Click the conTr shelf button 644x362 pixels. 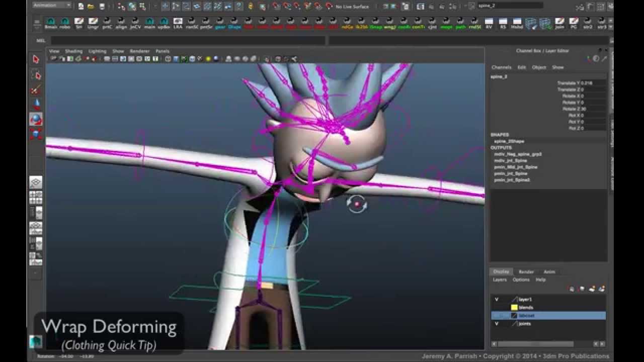[419, 23]
